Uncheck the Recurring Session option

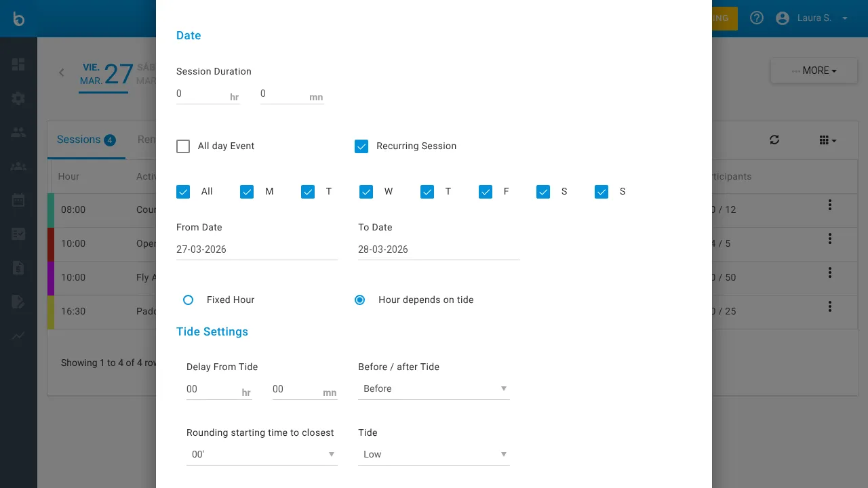click(x=361, y=146)
